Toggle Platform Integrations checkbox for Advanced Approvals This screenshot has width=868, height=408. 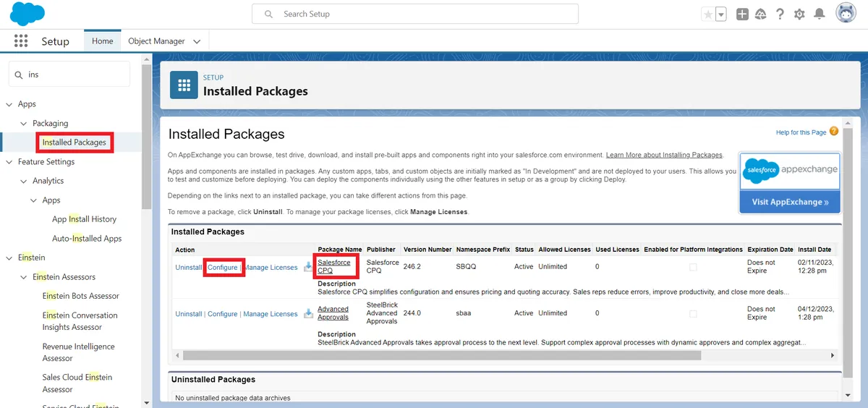(693, 314)
